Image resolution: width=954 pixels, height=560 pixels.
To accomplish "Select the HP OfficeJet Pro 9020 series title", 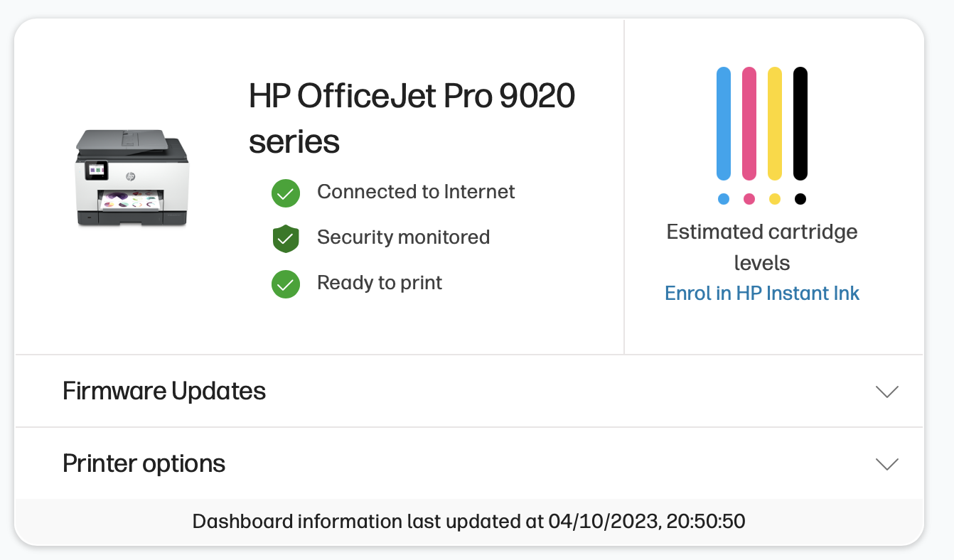I will (x=412, y=117).
